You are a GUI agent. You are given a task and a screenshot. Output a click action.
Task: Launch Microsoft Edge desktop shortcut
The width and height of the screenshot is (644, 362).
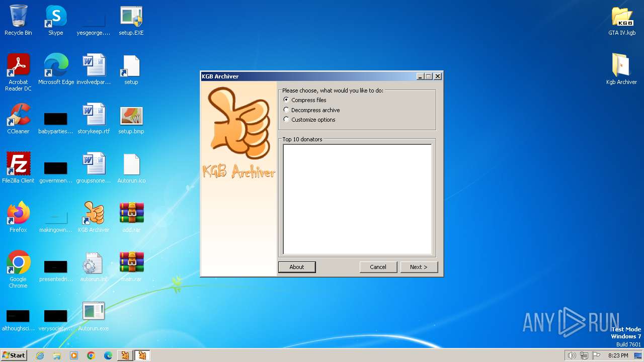coord(56,69)
